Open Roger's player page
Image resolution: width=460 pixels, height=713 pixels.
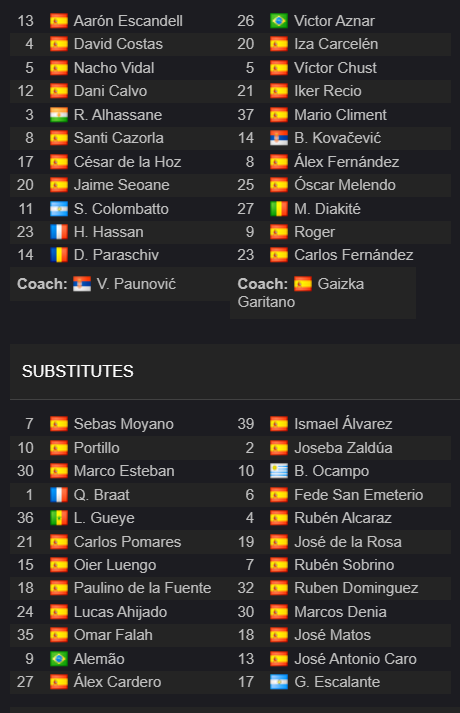(315, 232)
